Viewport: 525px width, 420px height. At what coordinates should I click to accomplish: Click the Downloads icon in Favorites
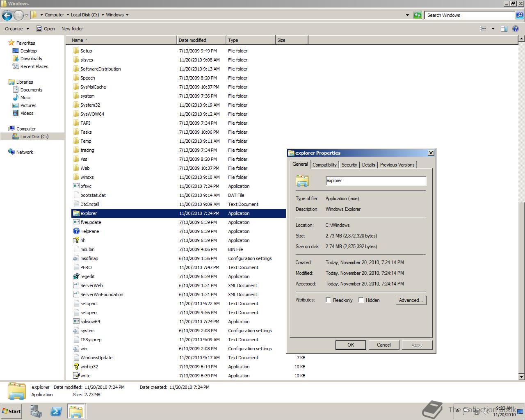[16, 59]
